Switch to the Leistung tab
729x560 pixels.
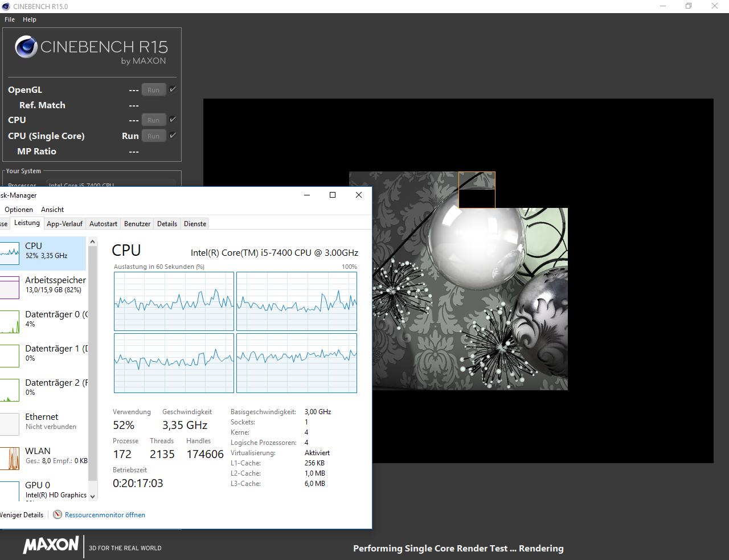click(x=27, y=223)
